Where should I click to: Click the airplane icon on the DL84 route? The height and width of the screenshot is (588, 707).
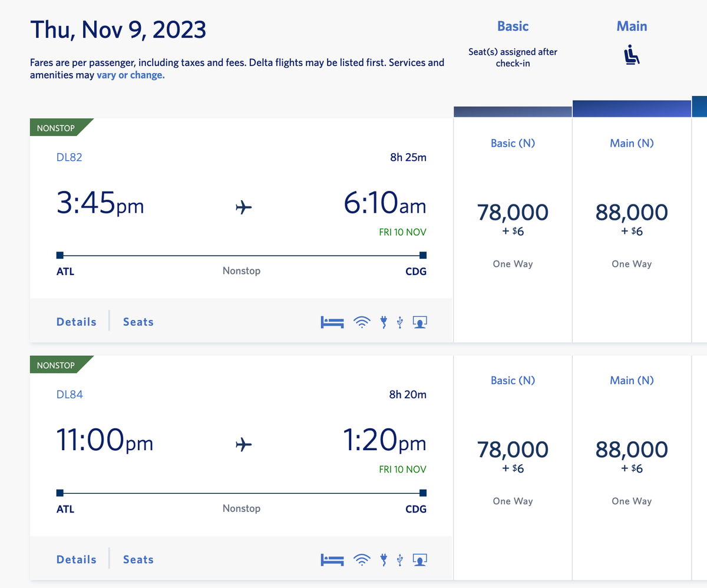[x=243, y=445]
